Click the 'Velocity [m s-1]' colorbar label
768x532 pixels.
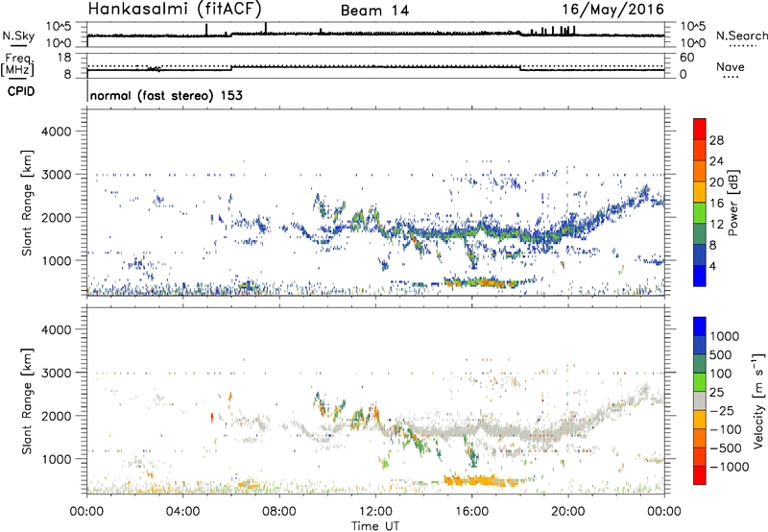coord(758,400)
